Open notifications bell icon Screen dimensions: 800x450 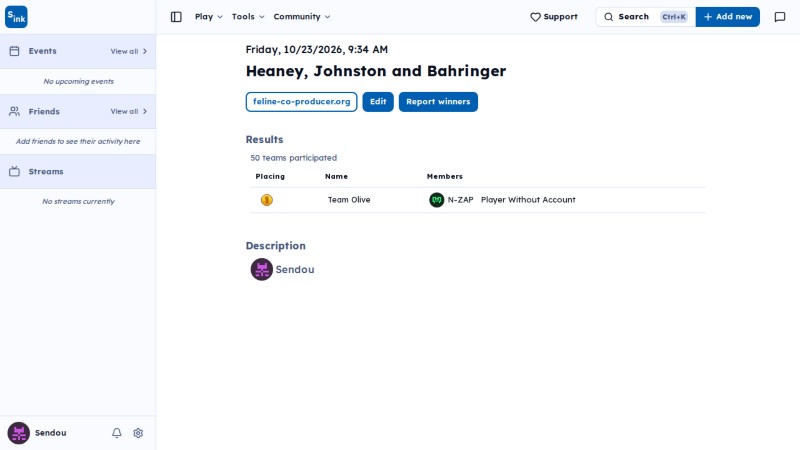pos(117,433)
